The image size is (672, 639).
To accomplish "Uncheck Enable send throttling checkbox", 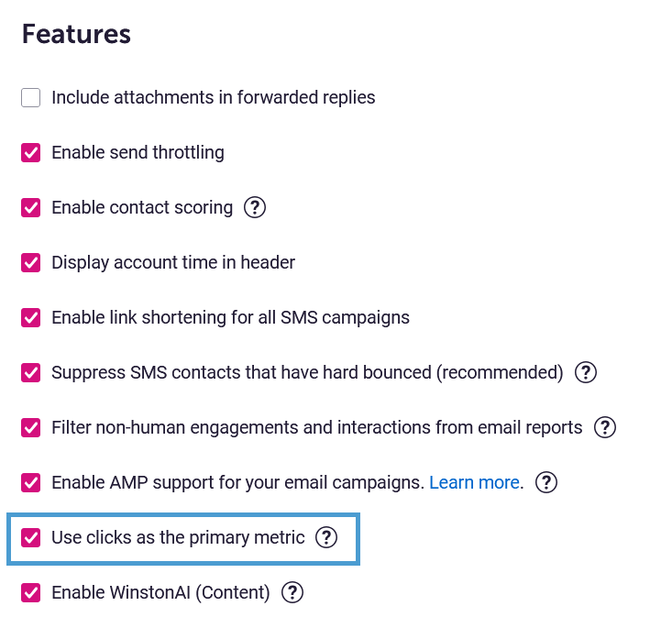I will tap(31, 152).
